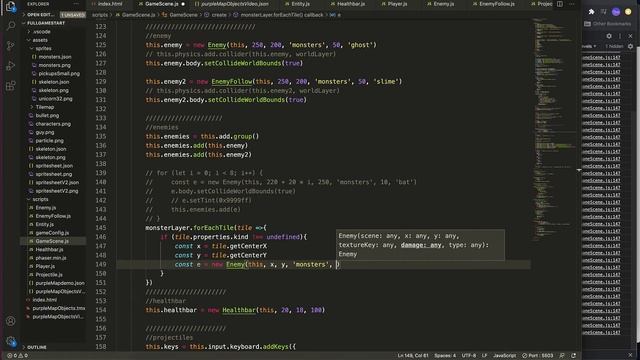Click the LF end of line setting
Viewport: 640px width, 360px height.
pyautogui.click(x=484, y=356)
